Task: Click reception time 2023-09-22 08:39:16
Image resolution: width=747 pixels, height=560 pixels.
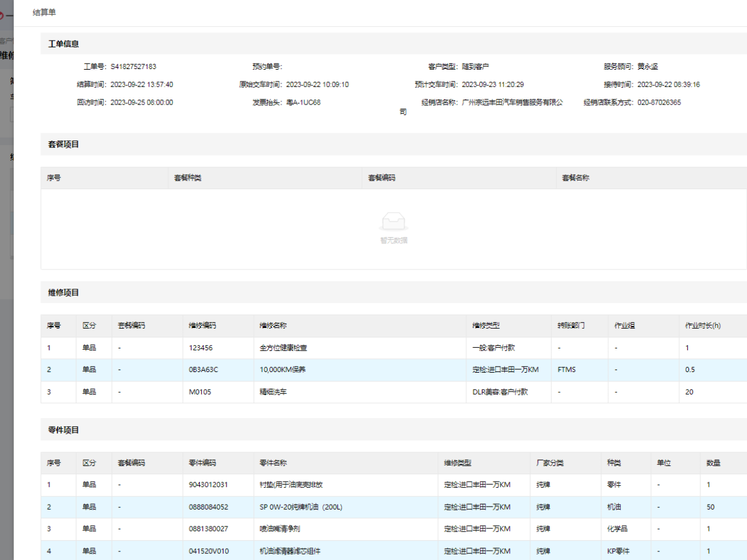Action: (669, 85)
